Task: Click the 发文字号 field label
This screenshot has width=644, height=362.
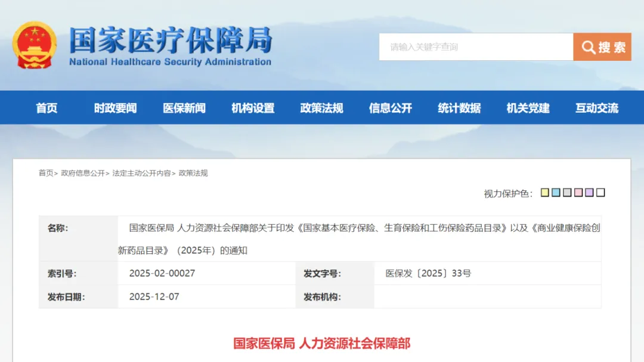Action: (323, 274)
